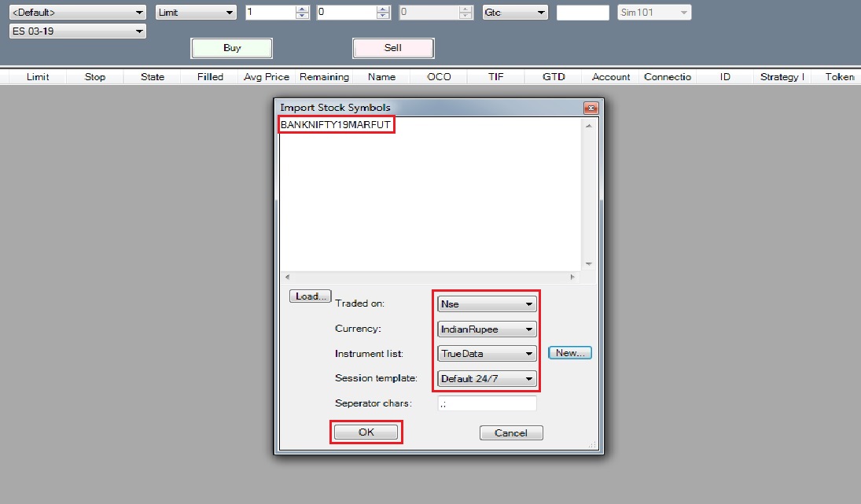Click the Avg Price column header
The height and width of the screenshot is (504, 861).
pyautogui.click(x=267, y=77)
